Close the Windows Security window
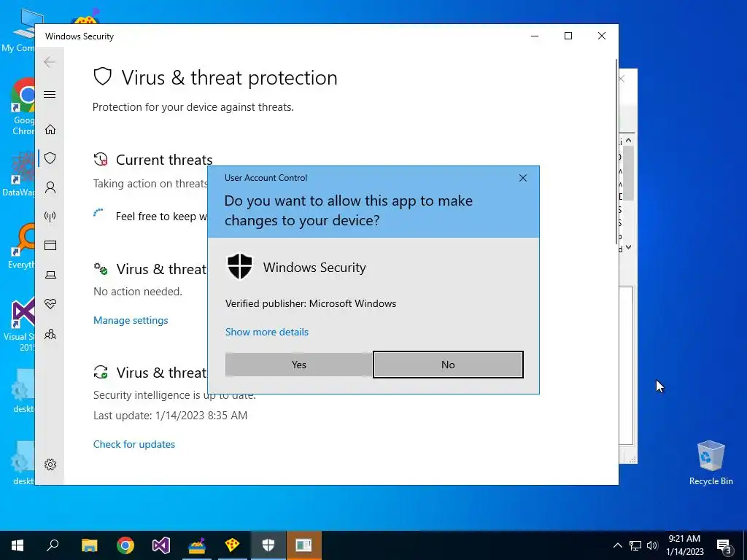 click(x=602, y=36)
